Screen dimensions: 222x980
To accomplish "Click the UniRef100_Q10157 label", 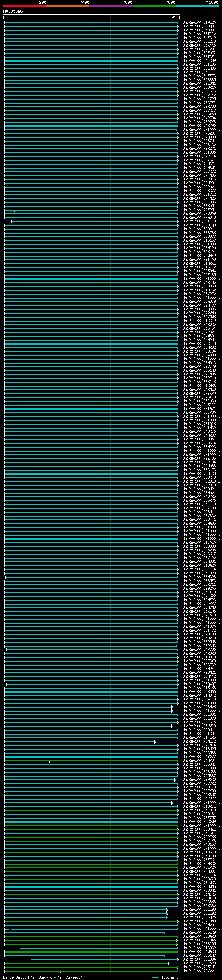I will point(199,241).
